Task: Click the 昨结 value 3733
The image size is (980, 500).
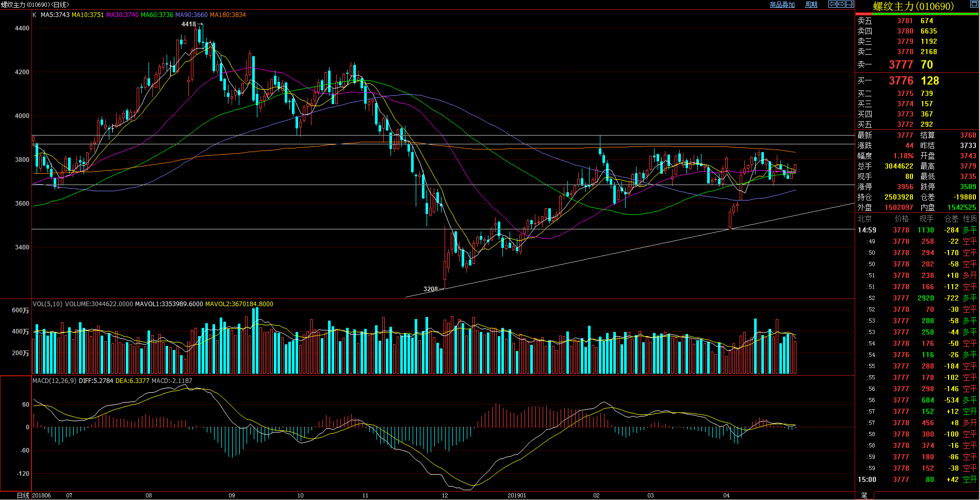Action: 968,146
